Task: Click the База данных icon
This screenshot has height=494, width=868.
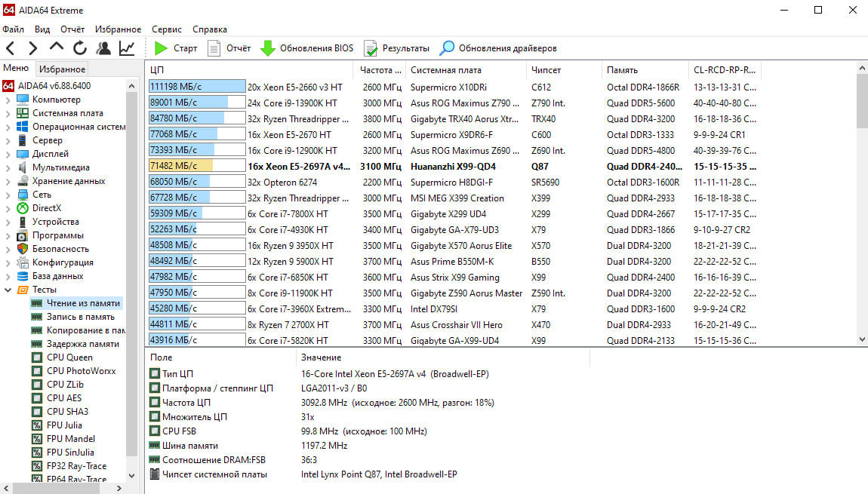Action: (x=23, y=276)
